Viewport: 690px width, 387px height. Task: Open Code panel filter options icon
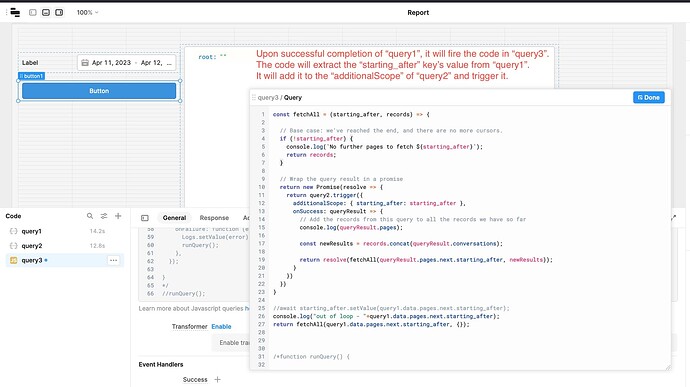pyautogui.click(x=104, y=216)
